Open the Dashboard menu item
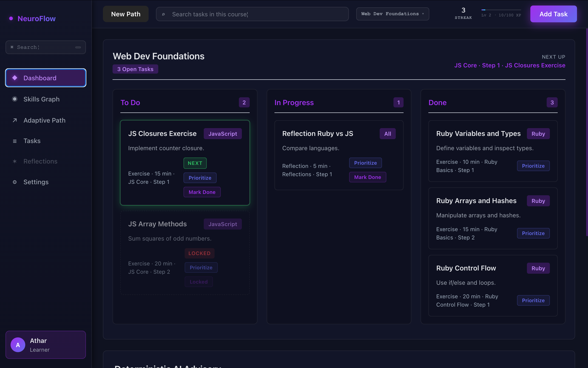Image resolution: width=588 pixels, height=368 pixels. 46,78
